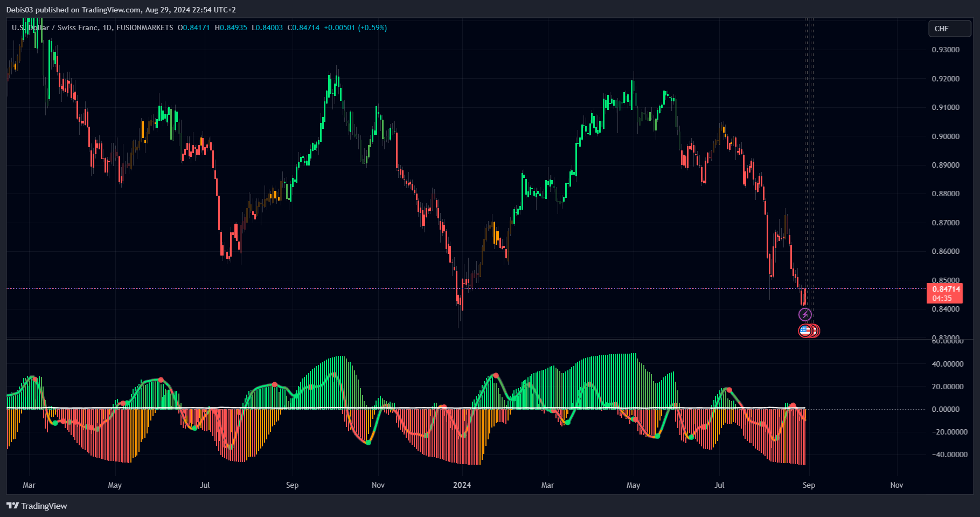
Task: Click the 0.90000 price axis label
Action: click(x=946, y=136)
